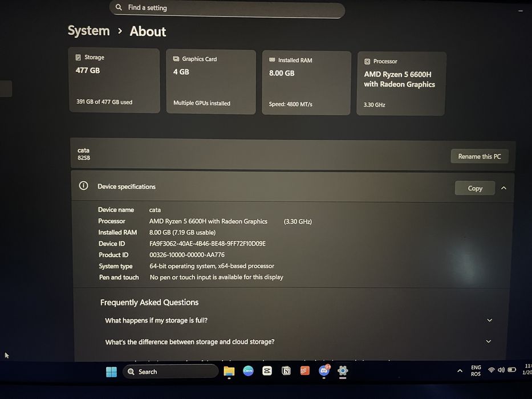Click the battery tray icon
Viewport: 532px width, 399px height.
[x=511, y=370]
